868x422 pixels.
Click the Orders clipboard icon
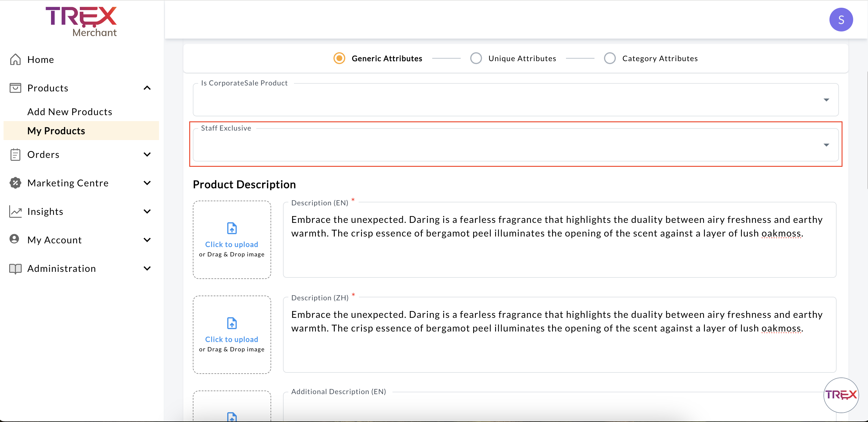coord(15,154)
